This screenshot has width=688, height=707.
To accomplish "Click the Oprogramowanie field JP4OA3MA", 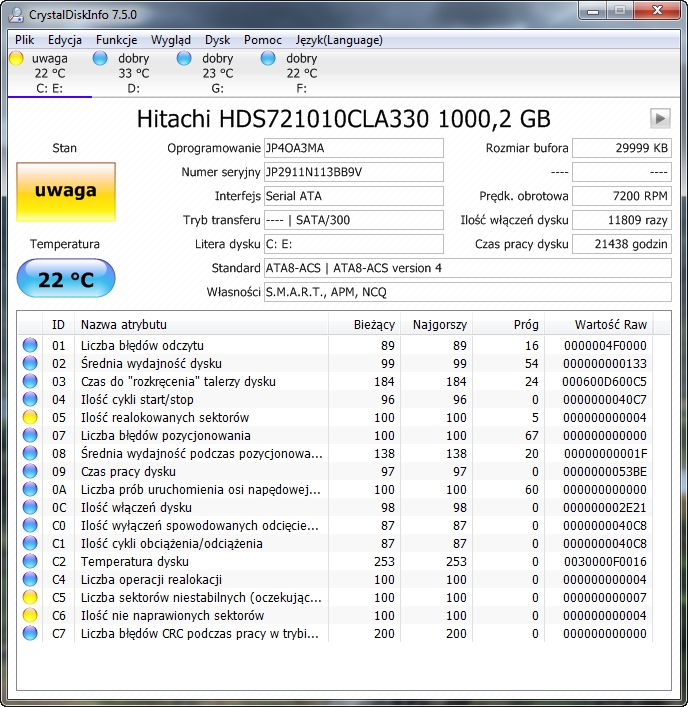I will pos(353,148).
